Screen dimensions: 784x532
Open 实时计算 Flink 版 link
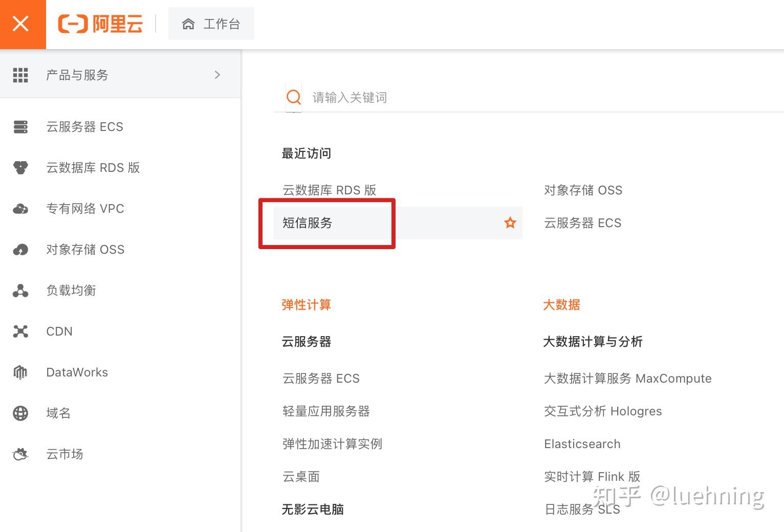(x=593, y=477)
